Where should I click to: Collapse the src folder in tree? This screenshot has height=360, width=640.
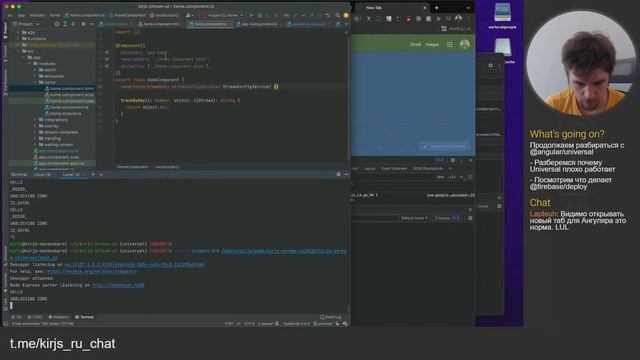coord(18,51)
